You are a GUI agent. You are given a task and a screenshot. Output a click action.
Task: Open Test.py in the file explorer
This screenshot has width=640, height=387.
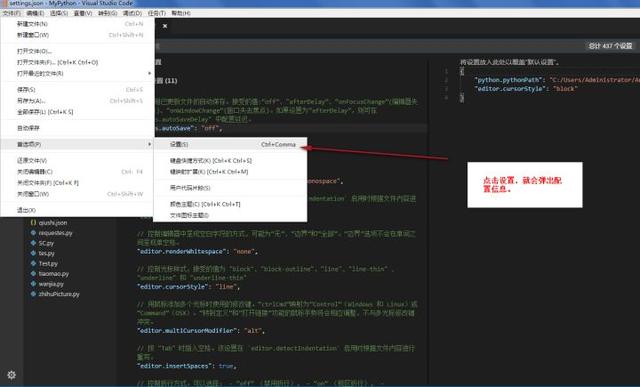pos(48,263)
